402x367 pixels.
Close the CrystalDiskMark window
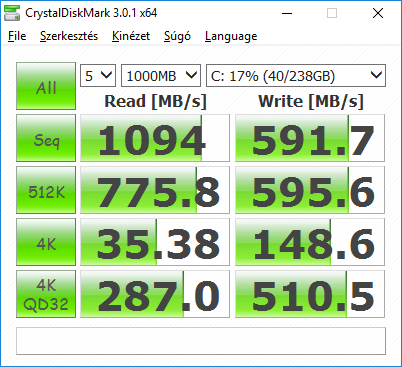click(378, 13)
